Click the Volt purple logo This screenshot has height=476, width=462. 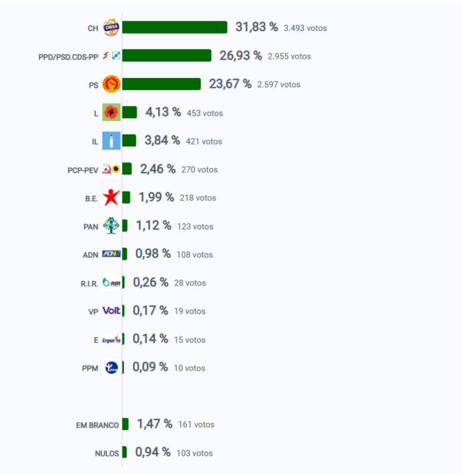pyautogui.click(x=111, y=311)
